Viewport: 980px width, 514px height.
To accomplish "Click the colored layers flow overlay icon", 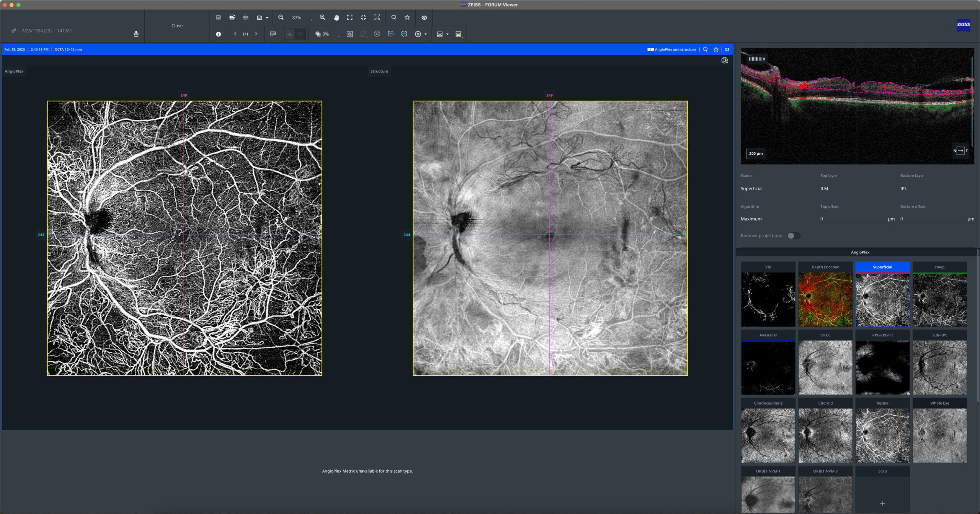I will tap(459, 34).
